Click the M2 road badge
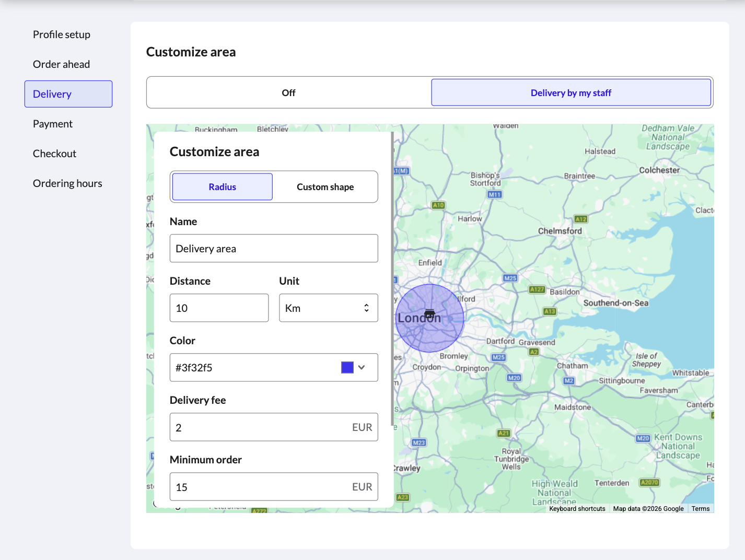The height and width of the screenshot is (560, 745). click(569, 381)
